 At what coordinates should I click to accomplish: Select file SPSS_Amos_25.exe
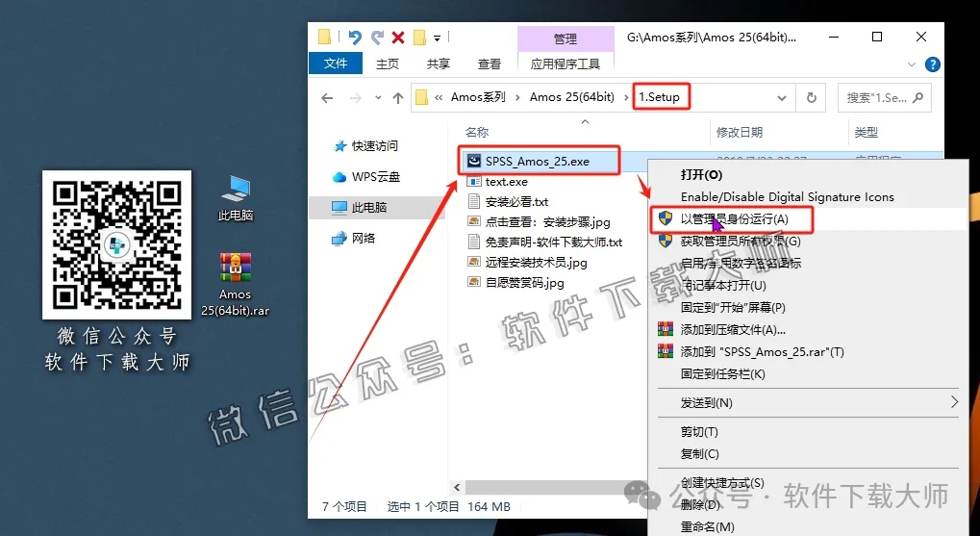coord(537,162)
